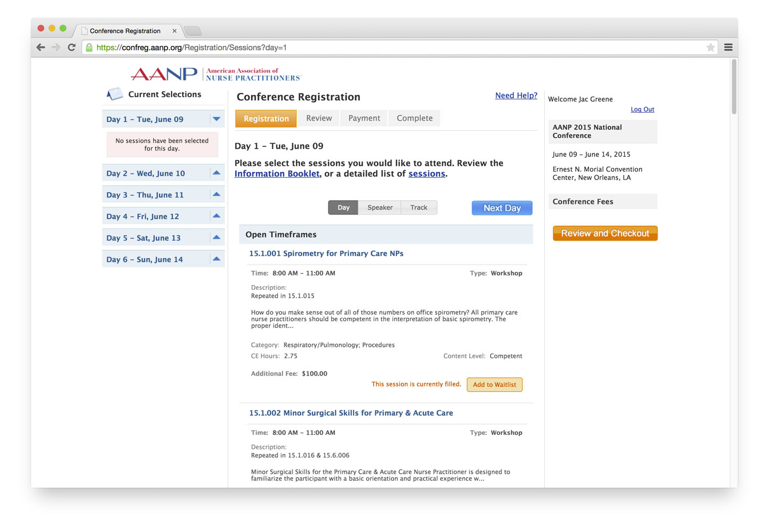The width and height of the screenshot is (769, 532).
Task: Switch session view to Track
Action: coord(419,208)
